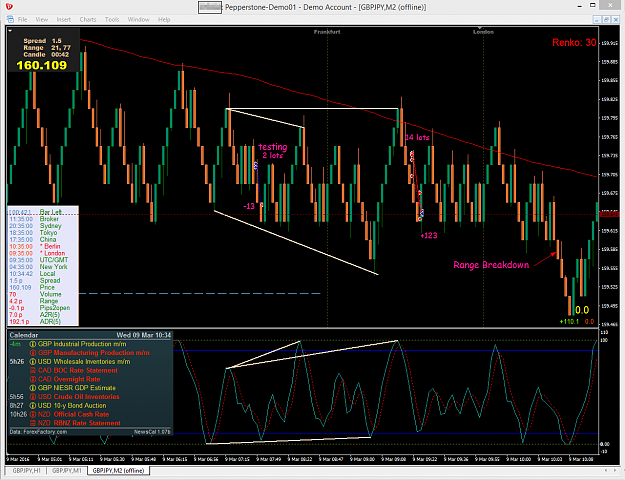Image resolution: width=625 pixels, height=480 pixels.
Task: Open the File menu
Action: tap(22, 19)
